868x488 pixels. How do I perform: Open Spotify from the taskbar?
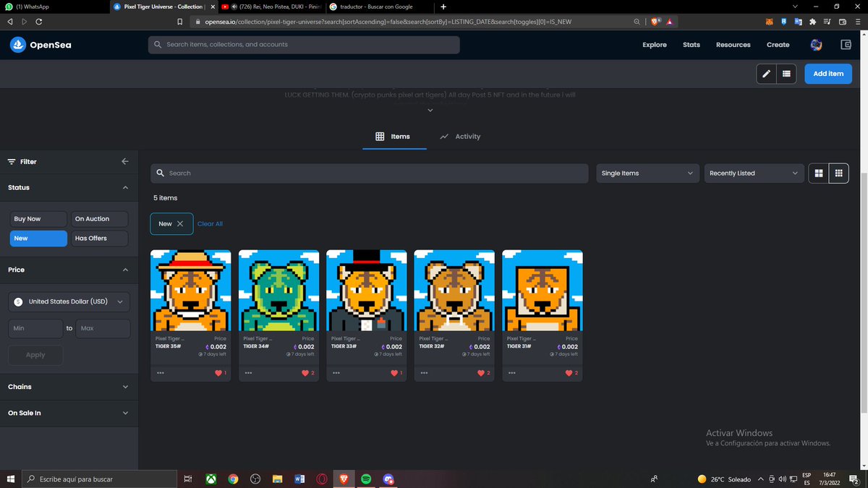coord(366,479)
